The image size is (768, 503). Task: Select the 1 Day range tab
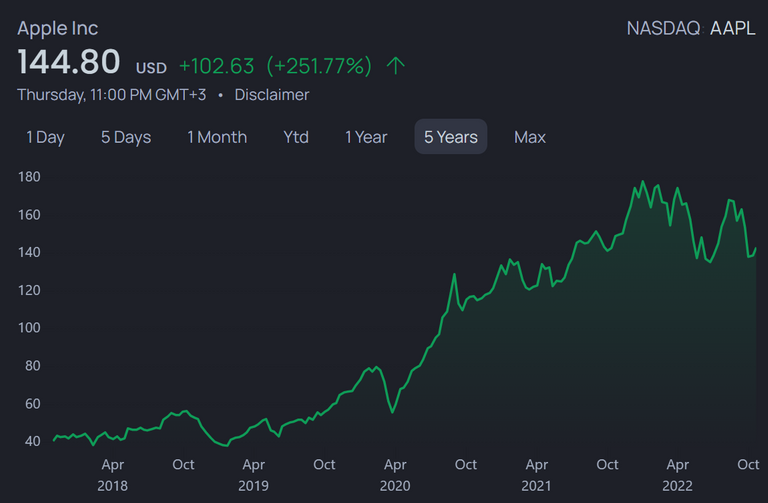point(45,137)
